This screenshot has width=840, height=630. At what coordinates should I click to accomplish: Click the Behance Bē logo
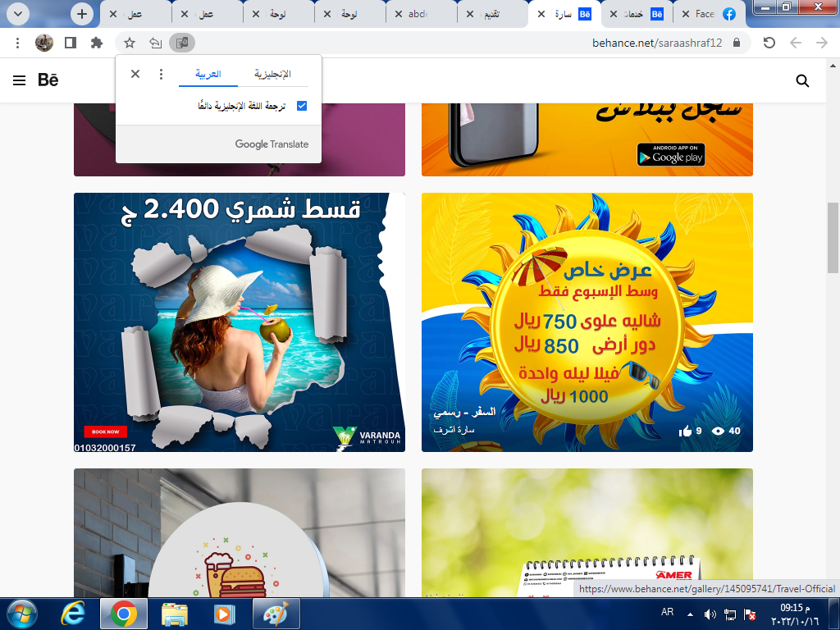click(48, 80)
